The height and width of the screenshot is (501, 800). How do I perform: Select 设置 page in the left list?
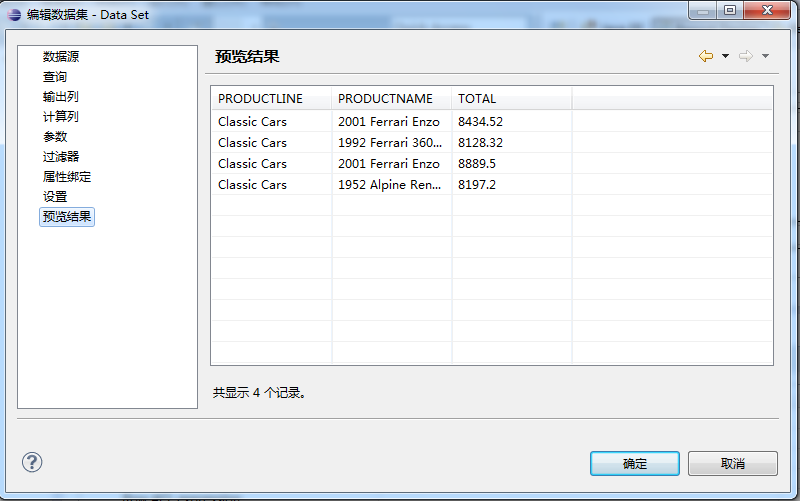coord(55,196)
